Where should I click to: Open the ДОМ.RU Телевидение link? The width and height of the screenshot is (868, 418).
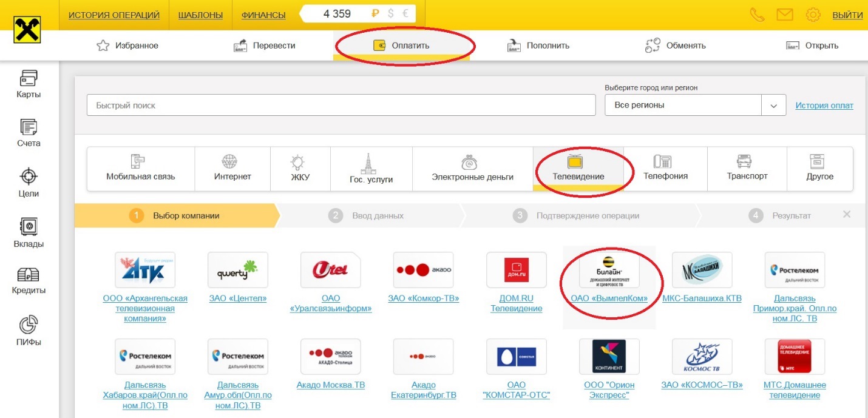[517, 303]
